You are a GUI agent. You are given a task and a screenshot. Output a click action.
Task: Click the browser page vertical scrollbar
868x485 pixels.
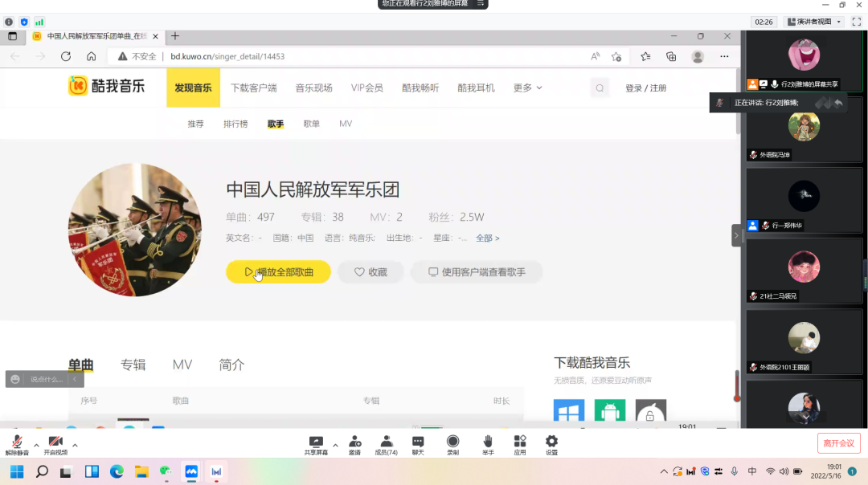click(x=737, y=102)
